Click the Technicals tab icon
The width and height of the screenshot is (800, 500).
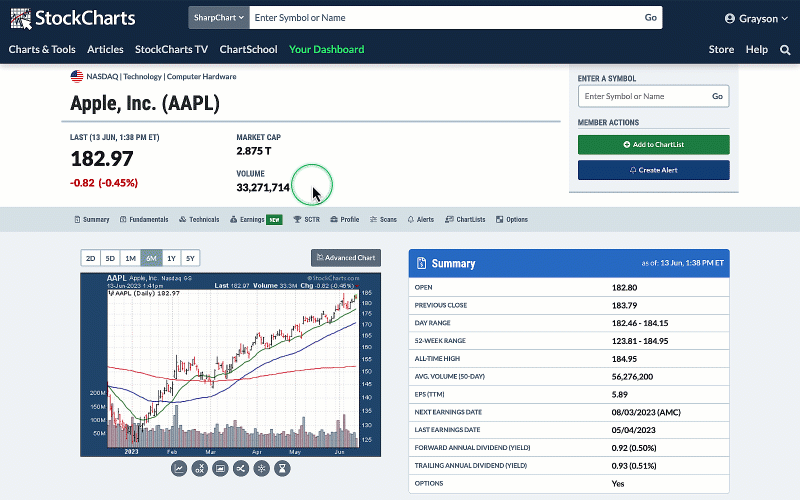click(x=183, y=219)
